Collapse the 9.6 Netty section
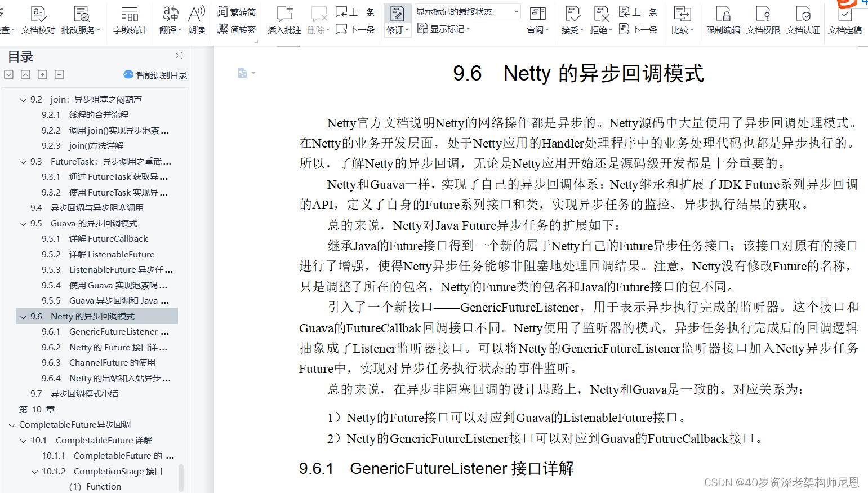 pos(23,317)
